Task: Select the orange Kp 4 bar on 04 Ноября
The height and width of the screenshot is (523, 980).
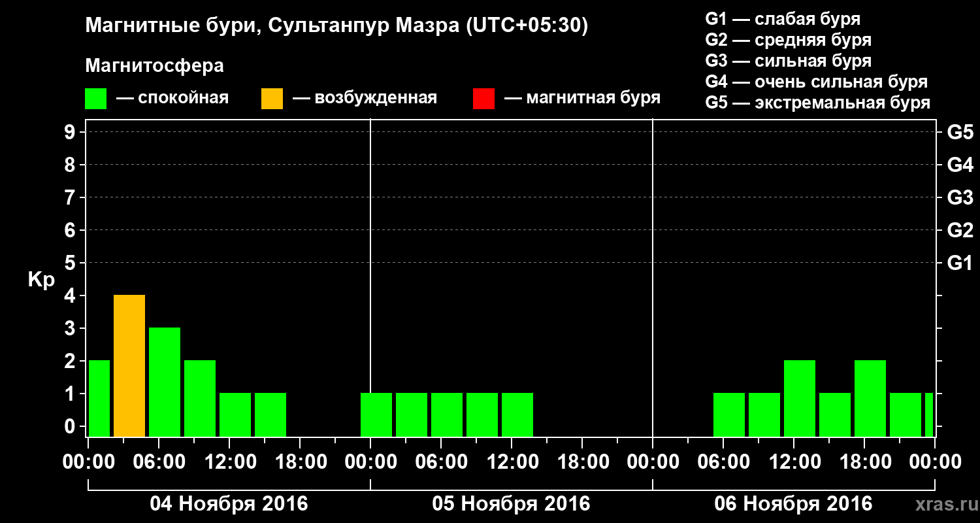Action: coord(129,366)
